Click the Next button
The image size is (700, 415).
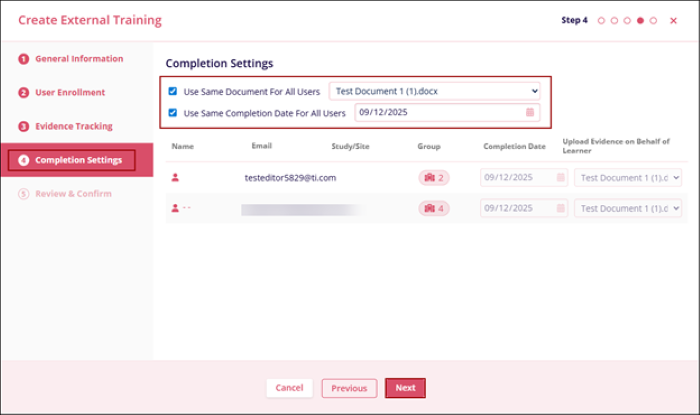point(405,388)
